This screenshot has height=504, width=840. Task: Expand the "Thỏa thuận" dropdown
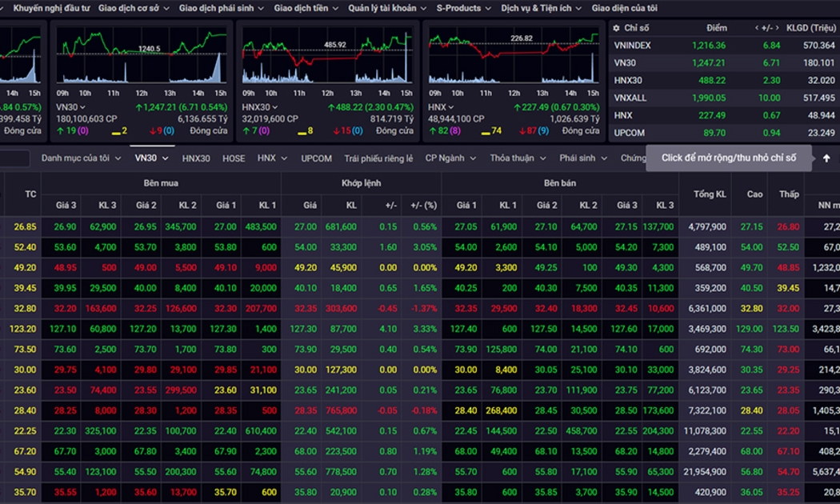518,158
